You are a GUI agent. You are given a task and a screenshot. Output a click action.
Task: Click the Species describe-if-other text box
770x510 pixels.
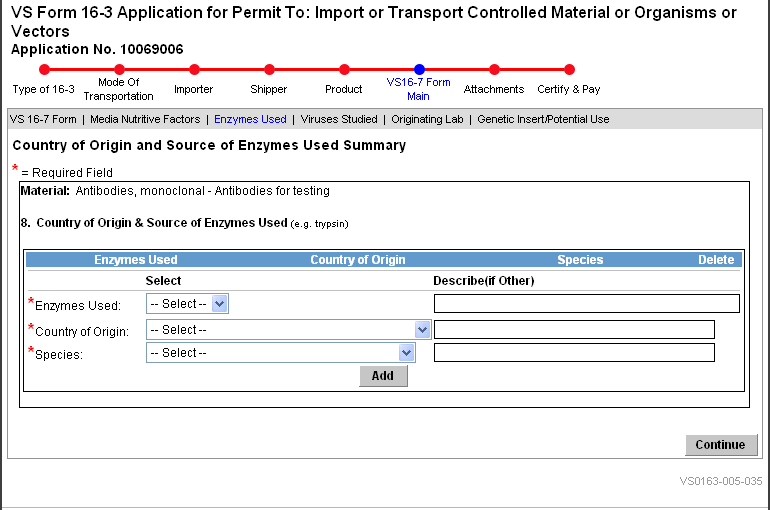point(574,352)
